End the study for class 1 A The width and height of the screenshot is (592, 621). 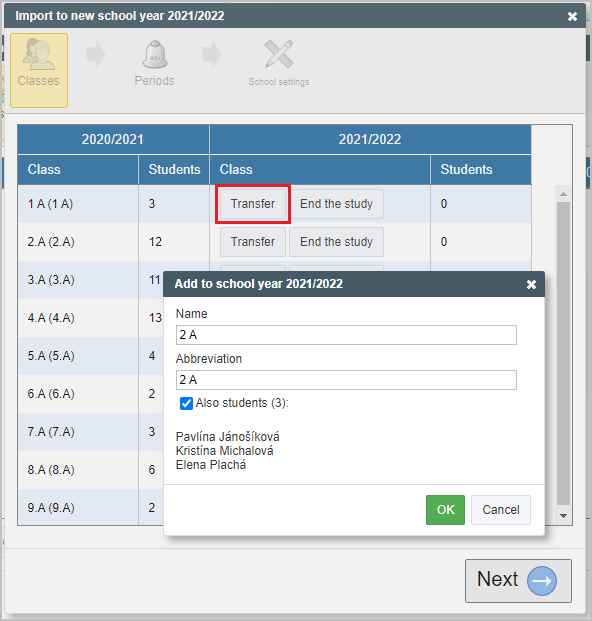[x=336, y=204]
